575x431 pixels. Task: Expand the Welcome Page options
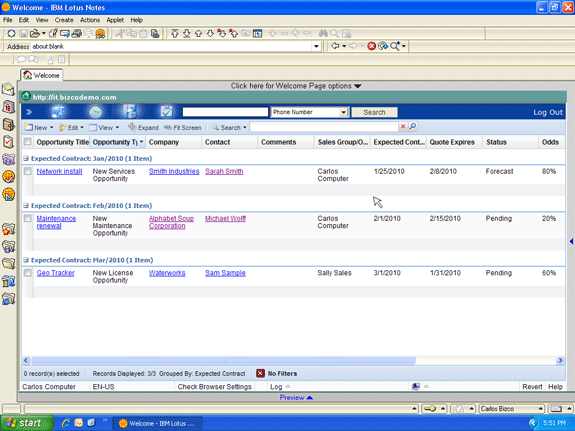point(296,86)
